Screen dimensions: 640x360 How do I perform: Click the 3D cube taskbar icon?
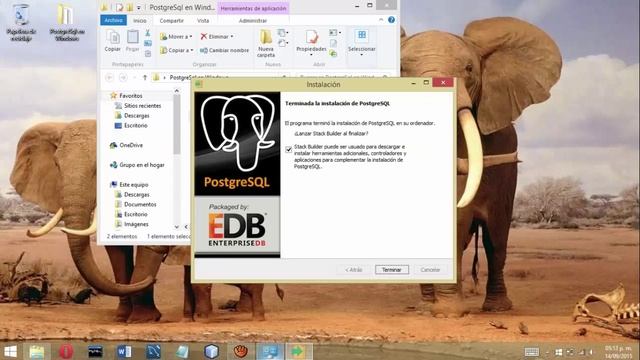211,351
